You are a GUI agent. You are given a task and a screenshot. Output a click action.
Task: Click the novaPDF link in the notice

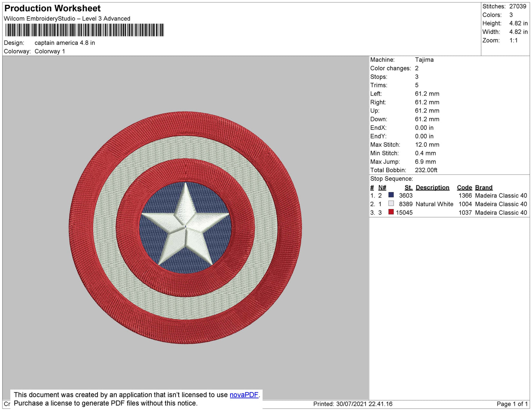tap(244, 395)
